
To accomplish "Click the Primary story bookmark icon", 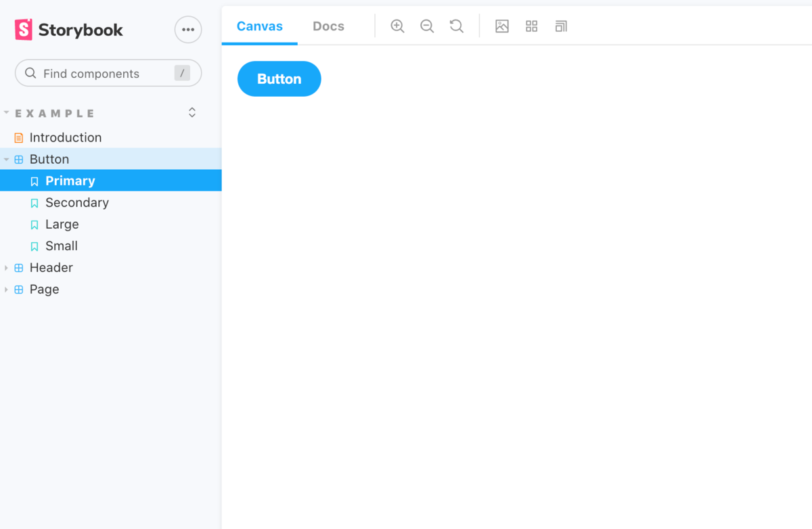I will pyautogui.click(x=35, y=181).
